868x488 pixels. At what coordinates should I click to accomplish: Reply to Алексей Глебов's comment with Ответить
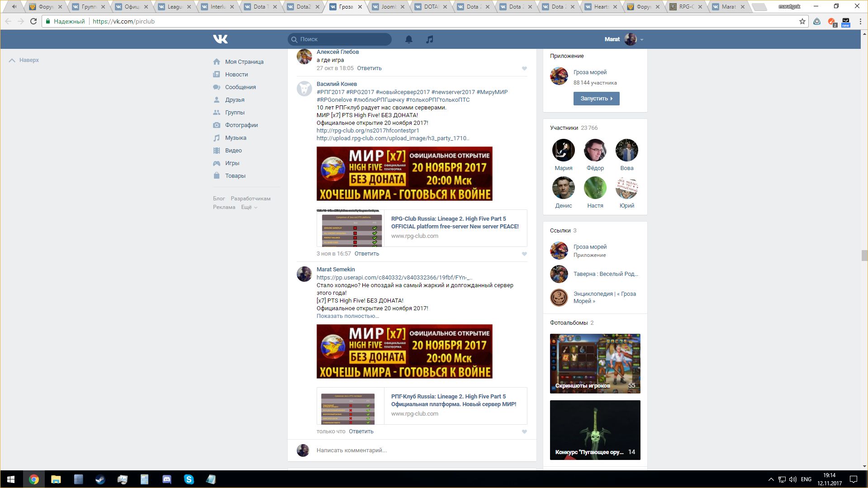(x=369, y=68)
